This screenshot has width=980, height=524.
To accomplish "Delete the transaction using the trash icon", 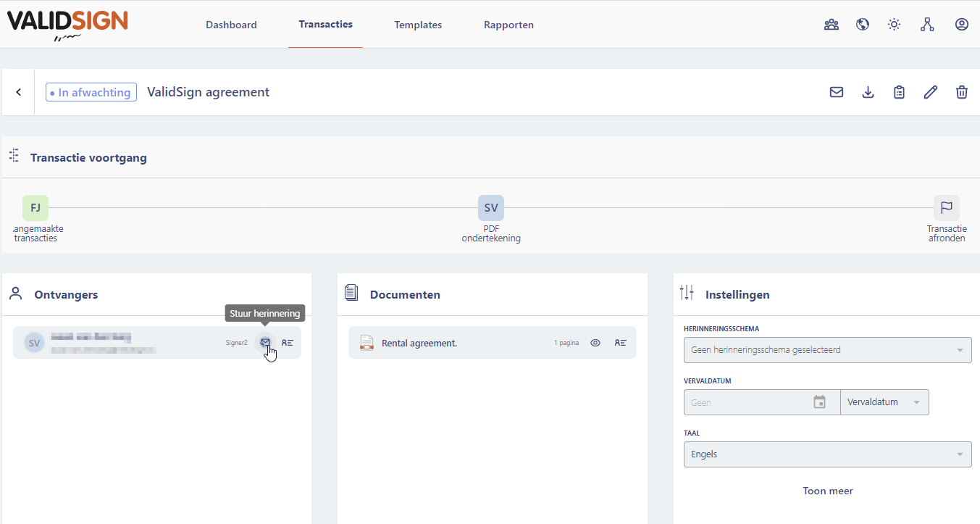I will tap(961, 92).
